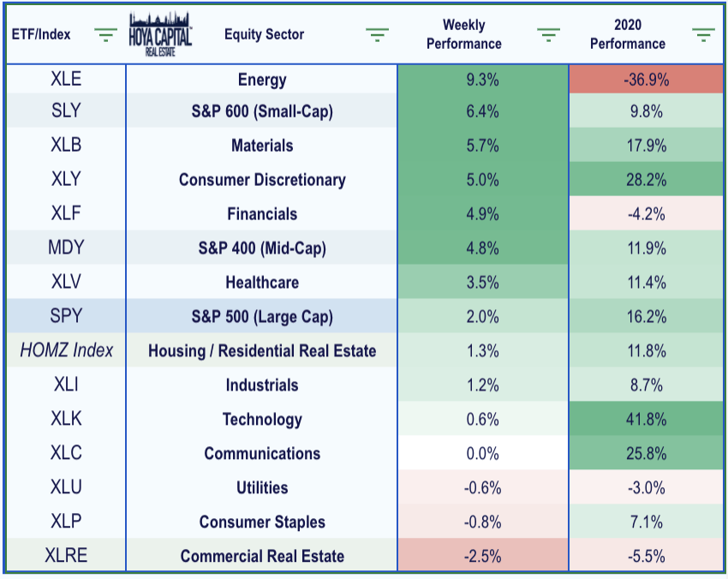Click the S&P 500 (Large Cap) cell
This screenshot has height=579, width=728.
[x=262, y=316]
